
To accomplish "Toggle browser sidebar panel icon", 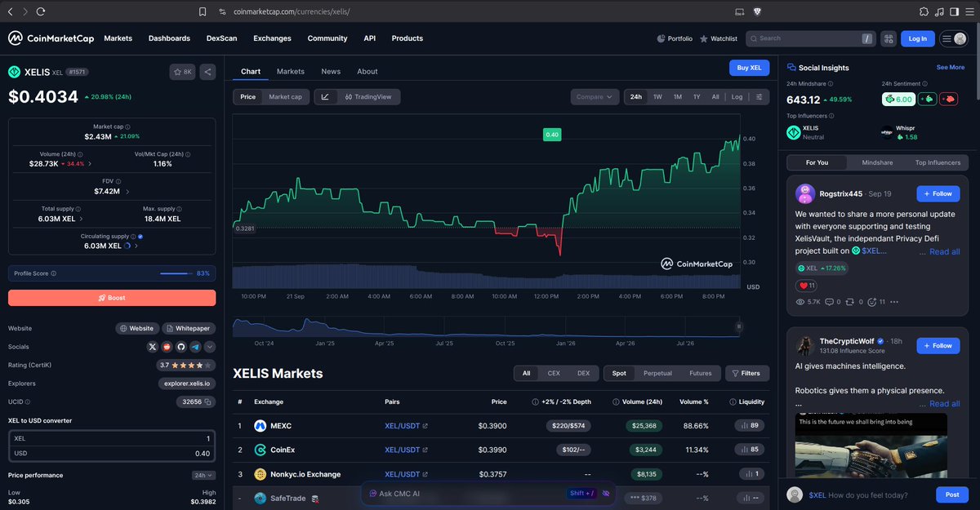I will (x=953, y=12).
